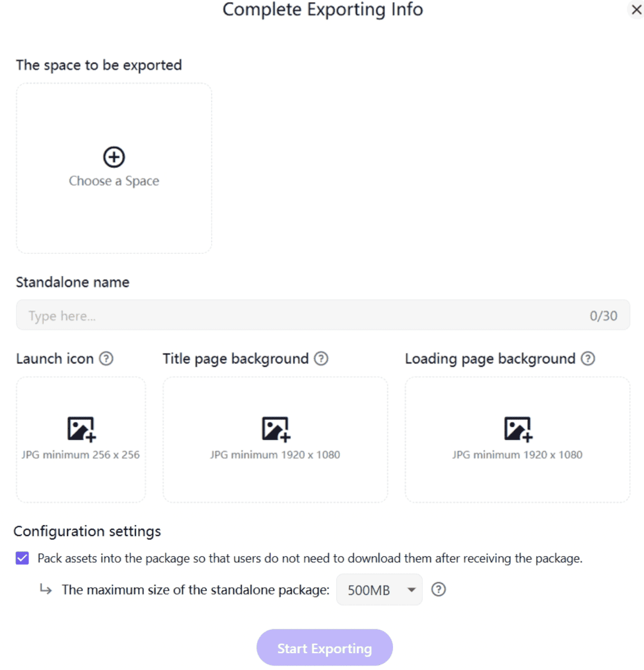
Task: Close the Complete Exporting Info dialog
Action: [x=636, y=10]
